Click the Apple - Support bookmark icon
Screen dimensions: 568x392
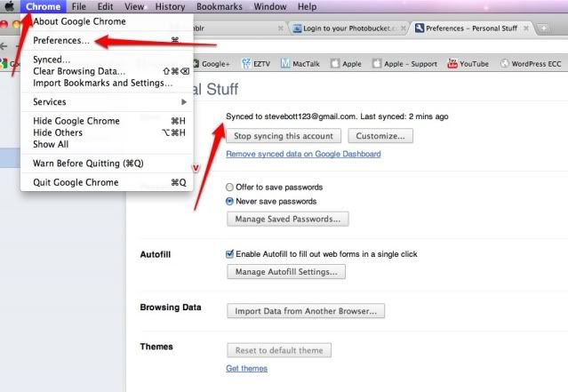(377, 63)
